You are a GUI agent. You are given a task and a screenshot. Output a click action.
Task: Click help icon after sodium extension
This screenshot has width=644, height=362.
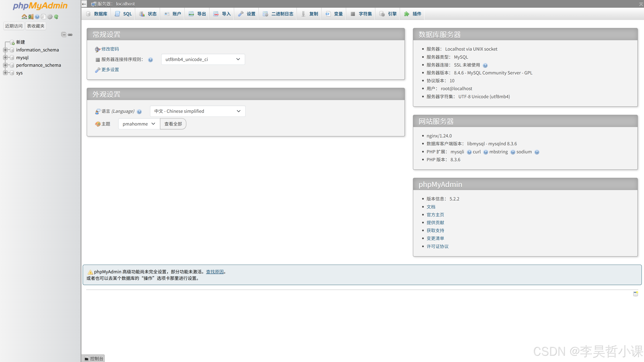tap(536, 152)
